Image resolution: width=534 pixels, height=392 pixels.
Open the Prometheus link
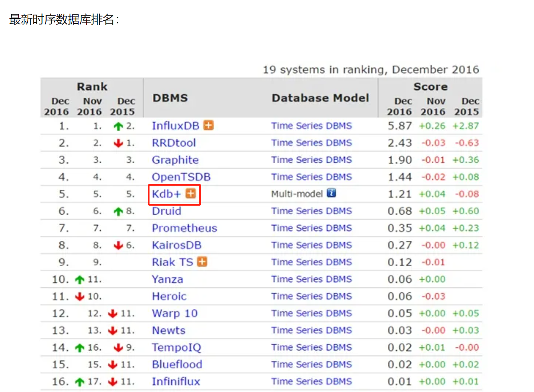[184, 228]
